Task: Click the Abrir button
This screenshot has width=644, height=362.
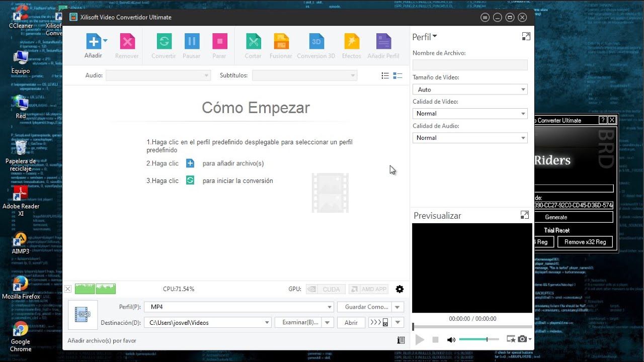Action: tap(351, 323)
